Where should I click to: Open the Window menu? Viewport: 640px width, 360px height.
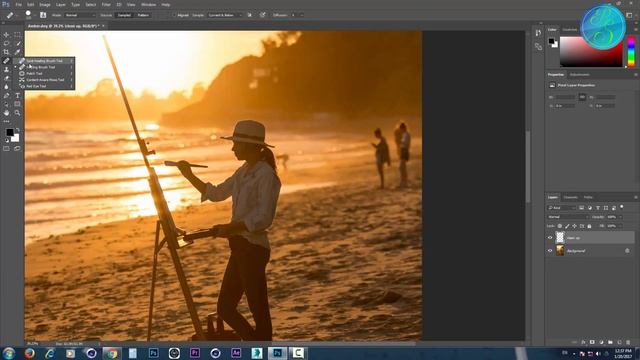click(x=148, y=4)
